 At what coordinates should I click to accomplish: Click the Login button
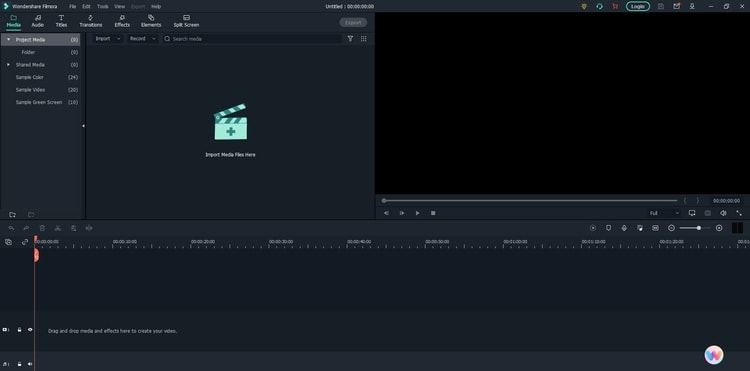click(638, 7)
